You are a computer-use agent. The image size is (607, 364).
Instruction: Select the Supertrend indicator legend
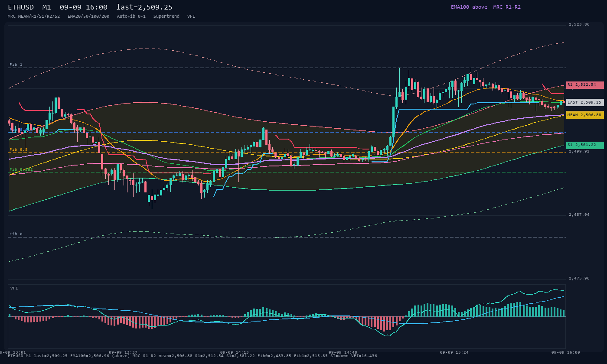coord(166,16)
